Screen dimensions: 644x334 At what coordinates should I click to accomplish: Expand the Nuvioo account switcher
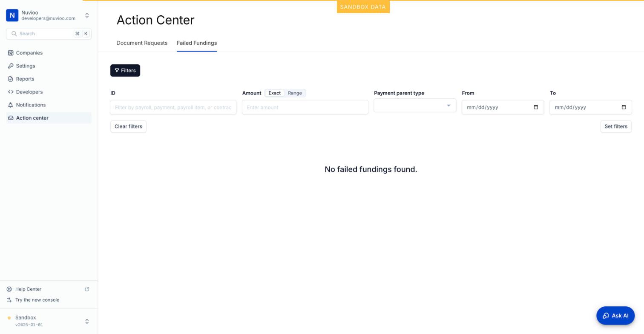click(87, 15)
